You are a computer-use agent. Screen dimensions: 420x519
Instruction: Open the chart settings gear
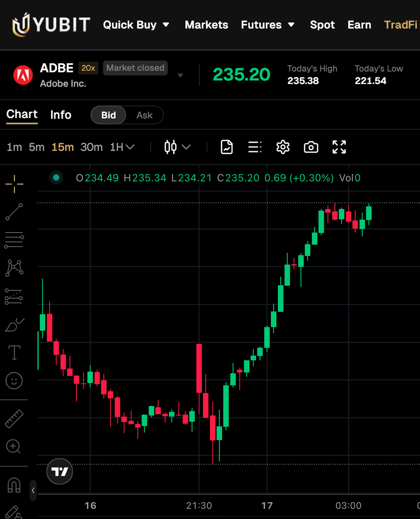[x=283, y=147]
